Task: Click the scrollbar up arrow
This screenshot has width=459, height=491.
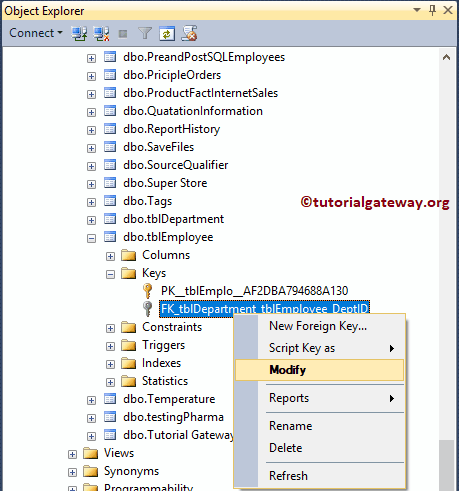Action: (446, 57)
